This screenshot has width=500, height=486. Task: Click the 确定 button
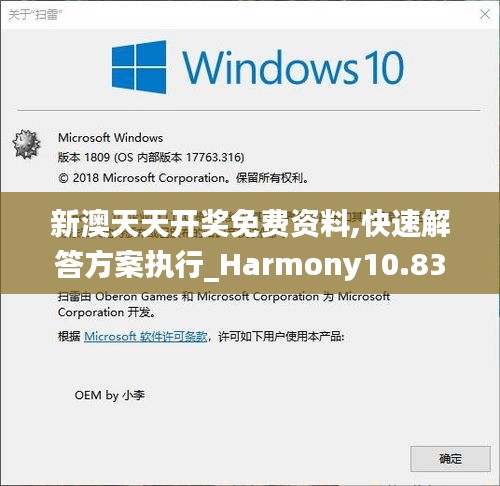click(x=450, y=459)
